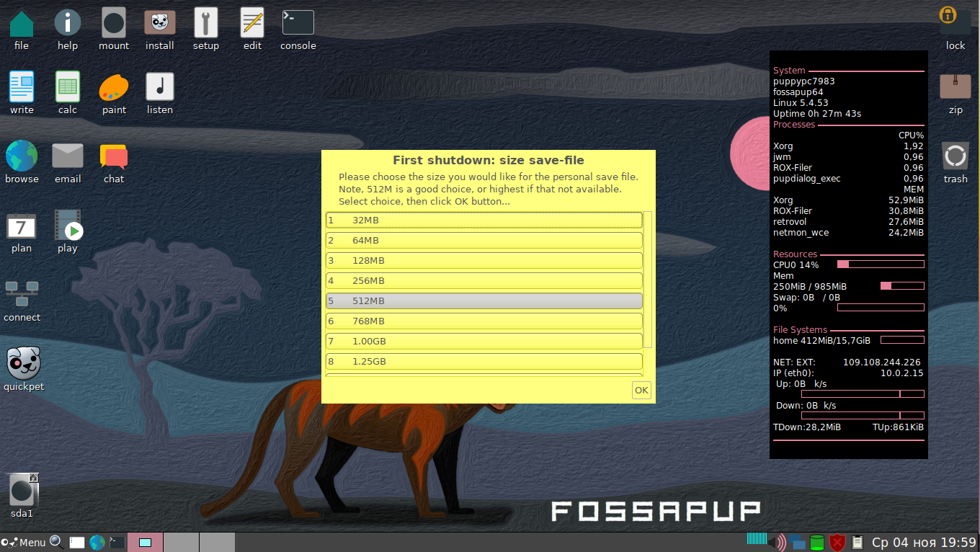Screen dimensions: 980x552
Task: Select the 1.25GB save-file size
Action: point(484,361)
